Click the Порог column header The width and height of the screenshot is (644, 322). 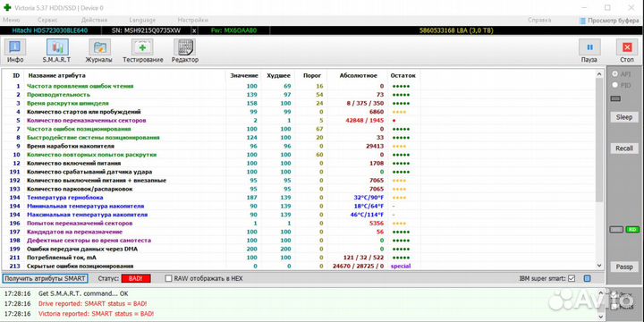click(x=311, y=75)
